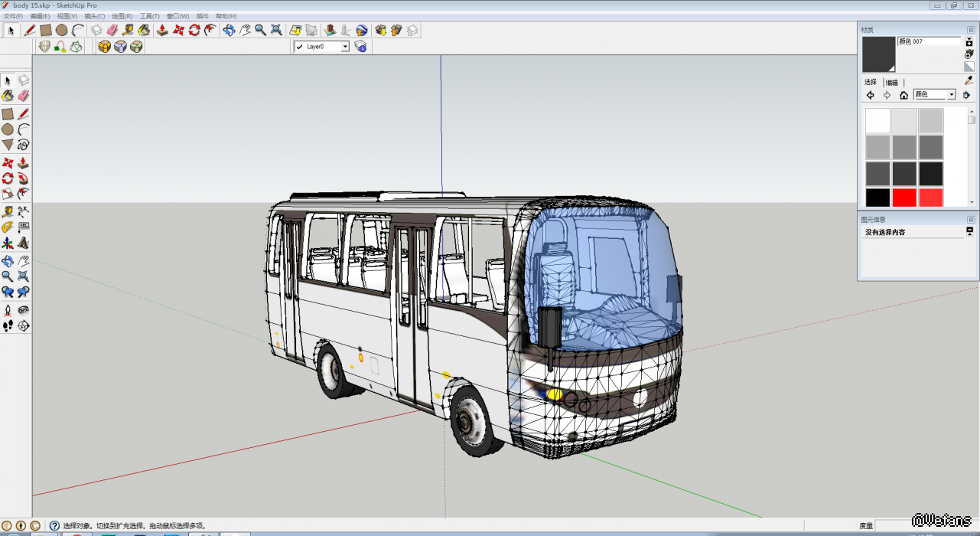This screenshot has height=536, width=980.
Task: Click the Zoom Extents icon in top toolbar
Action: pyautogui.click(x=276, y=31)
